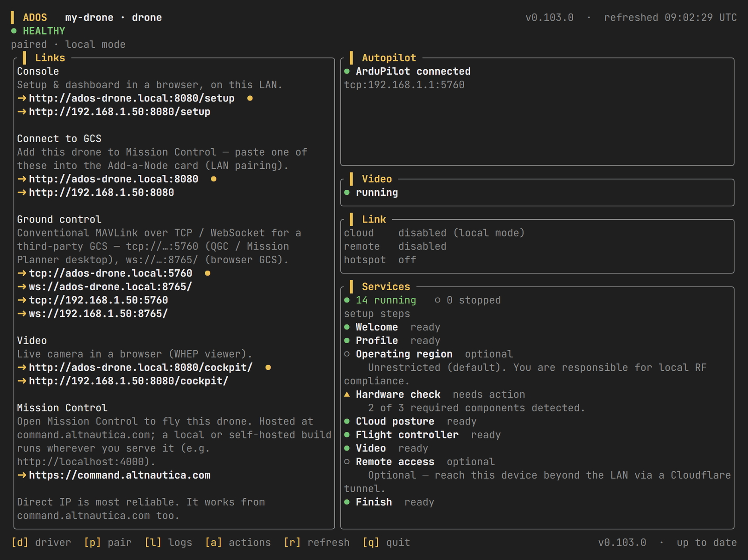748x560 pixels.
Task: Open 192.168.1.50:8080/cockpit/ video link
Action: [x=129, y=381]
